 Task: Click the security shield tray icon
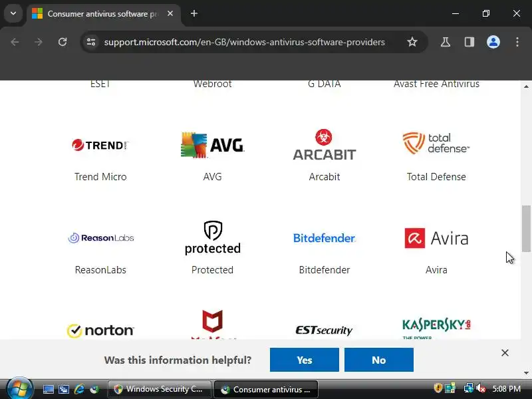[438, 388]
